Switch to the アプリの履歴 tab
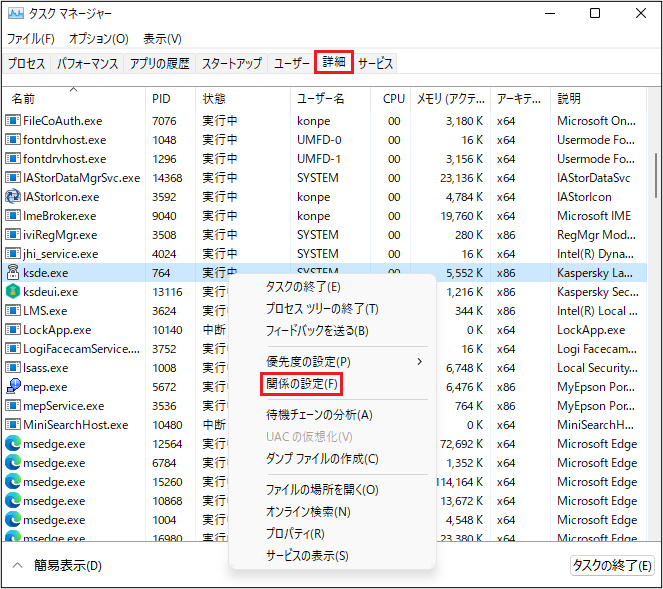Screen dimensions: 663x589 pyautogui.click(x=159, y=63)
